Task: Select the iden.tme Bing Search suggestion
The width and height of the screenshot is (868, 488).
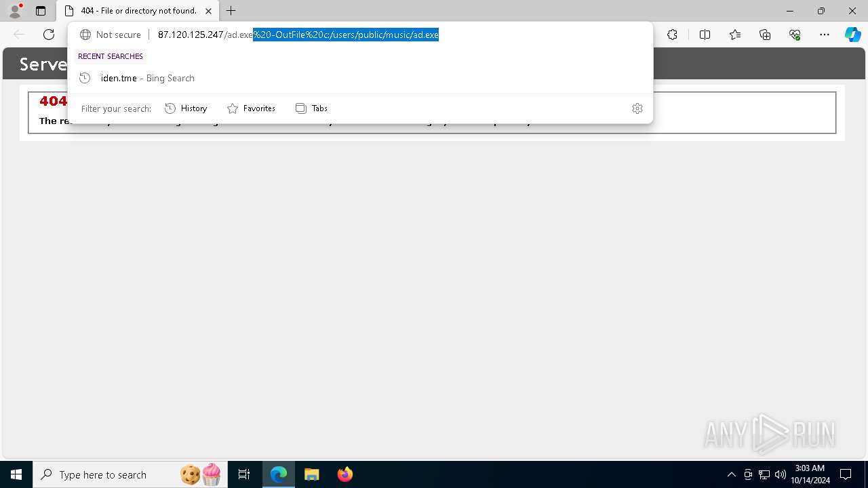Action: pos(360,78)
